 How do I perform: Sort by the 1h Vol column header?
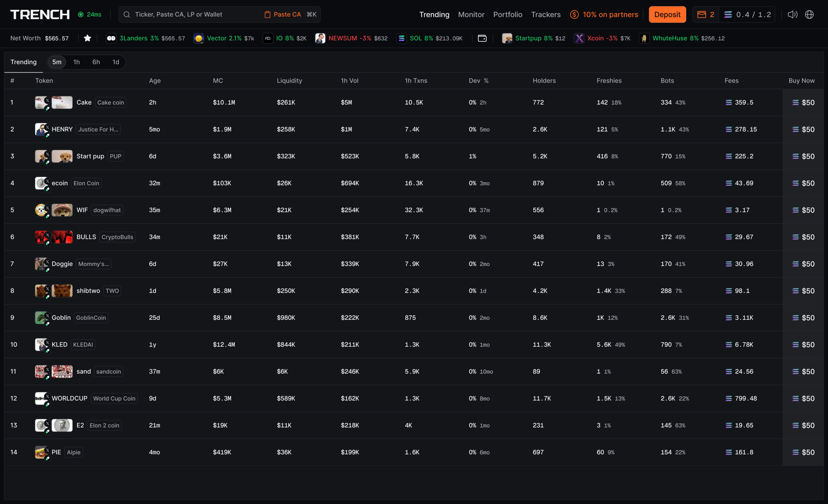pyautogui.click(x=349, y=81)
